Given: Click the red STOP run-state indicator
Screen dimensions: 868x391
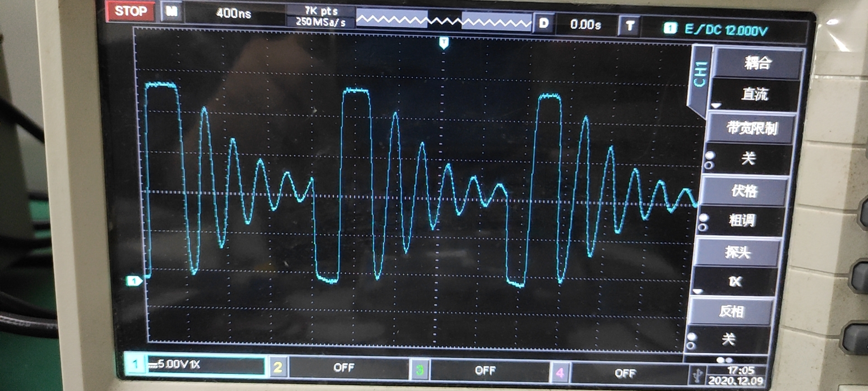Looking at the screenshot, I should pyautogui.click(x=130, y=11).
